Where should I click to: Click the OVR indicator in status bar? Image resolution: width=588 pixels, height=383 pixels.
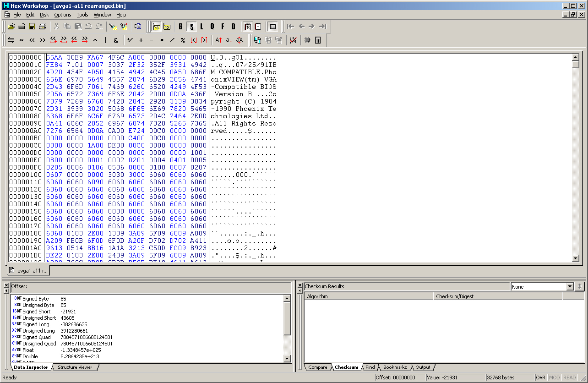click(x=541, y=378)
